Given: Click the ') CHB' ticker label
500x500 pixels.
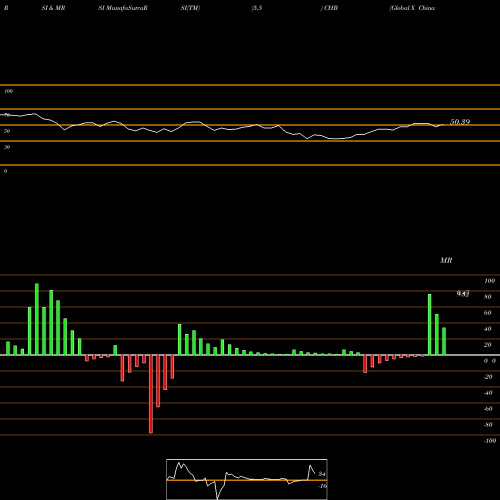Looking at the screenshot, I should click(x=329, y=8).
